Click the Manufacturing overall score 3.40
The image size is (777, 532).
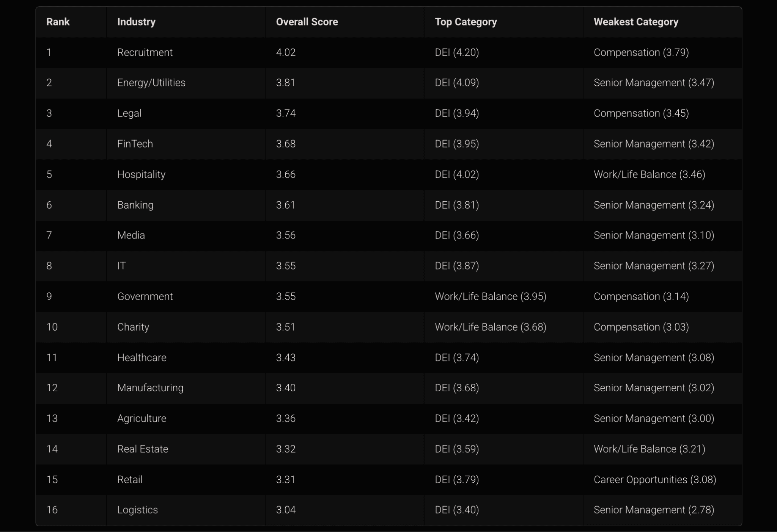click(286, 388)
